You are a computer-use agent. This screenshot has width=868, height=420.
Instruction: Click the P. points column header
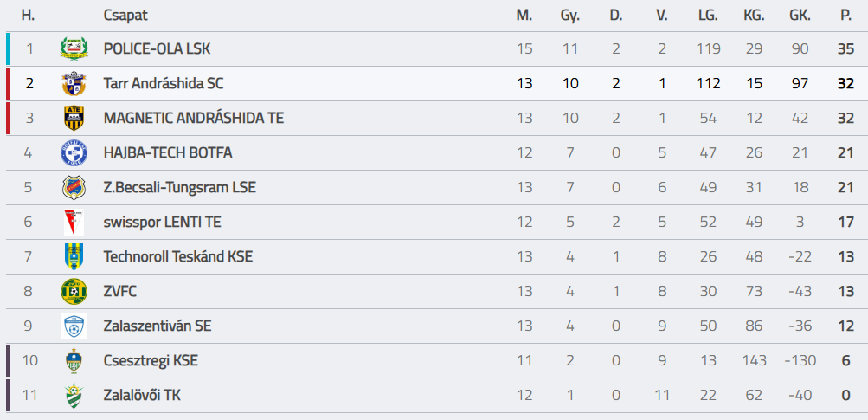(x=845, y=15)
